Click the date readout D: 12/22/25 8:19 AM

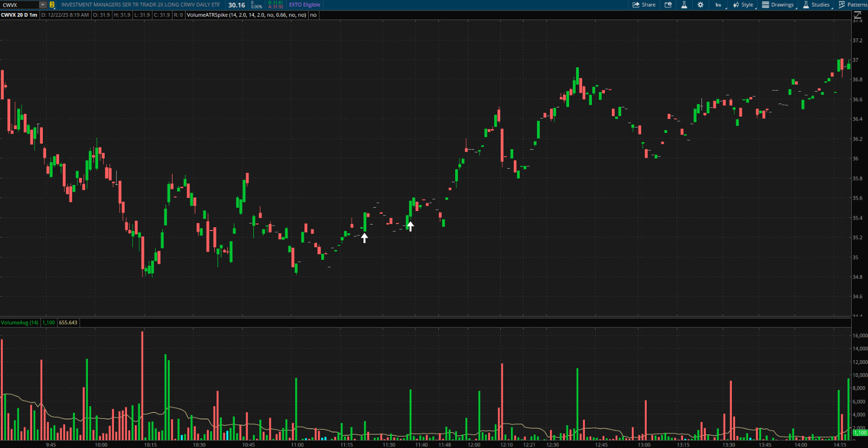coord(65,15)
